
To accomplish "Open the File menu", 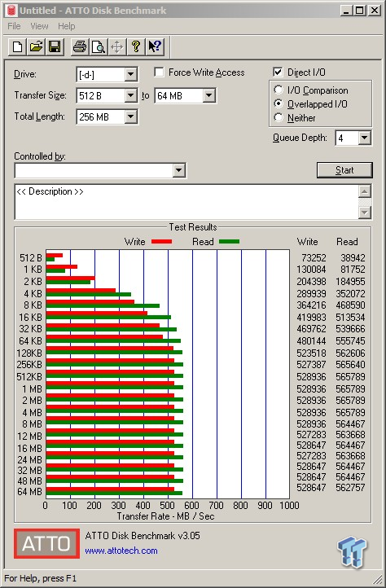I will pyautogui.click(x=15, y=26).
